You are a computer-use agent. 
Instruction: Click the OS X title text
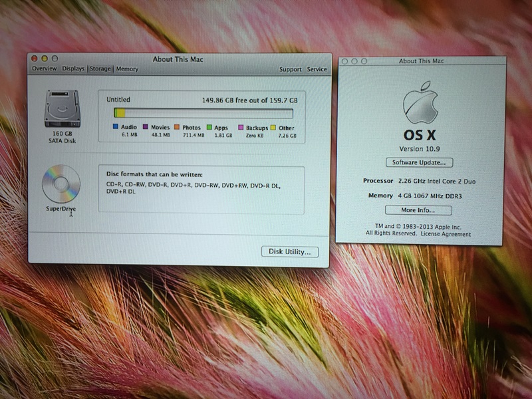click(420, 136)
